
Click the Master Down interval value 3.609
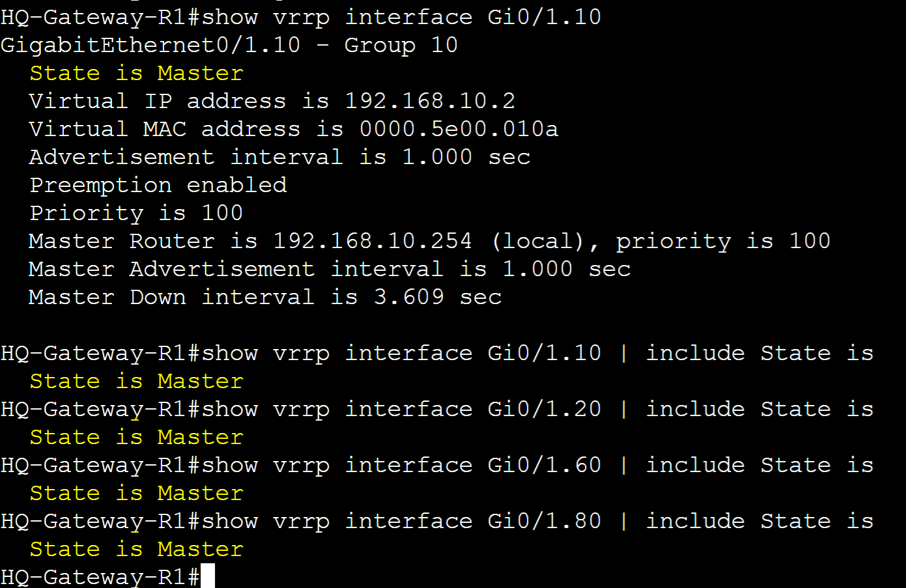(409, 297)
